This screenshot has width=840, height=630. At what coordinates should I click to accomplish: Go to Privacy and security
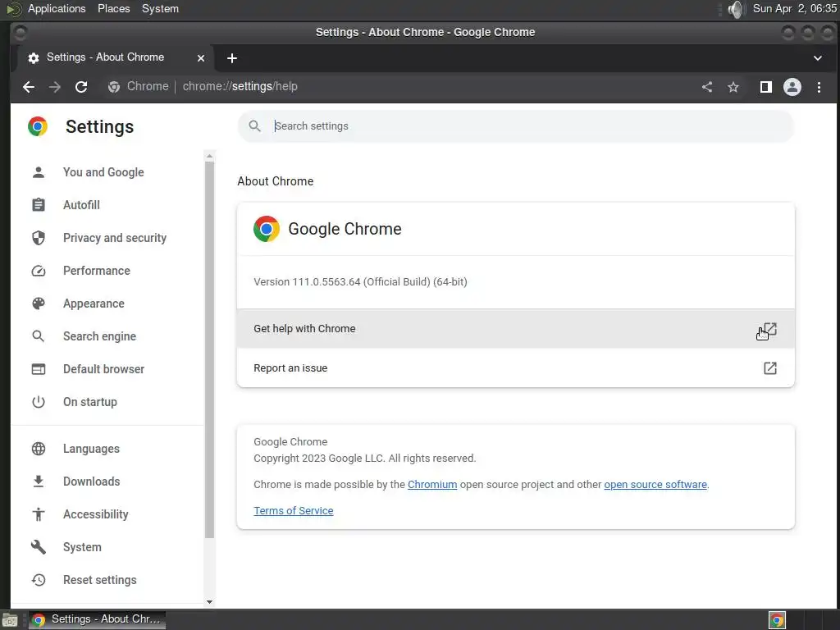(x=115, y=238)
